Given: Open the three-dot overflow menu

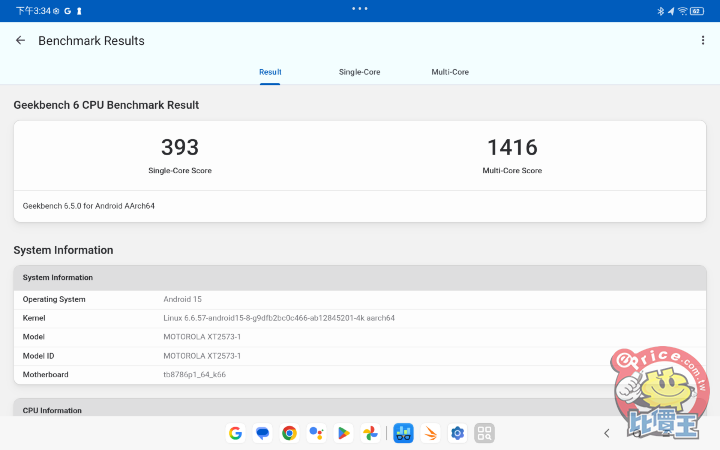Looking at the screenshot, I should pos(703,41).
